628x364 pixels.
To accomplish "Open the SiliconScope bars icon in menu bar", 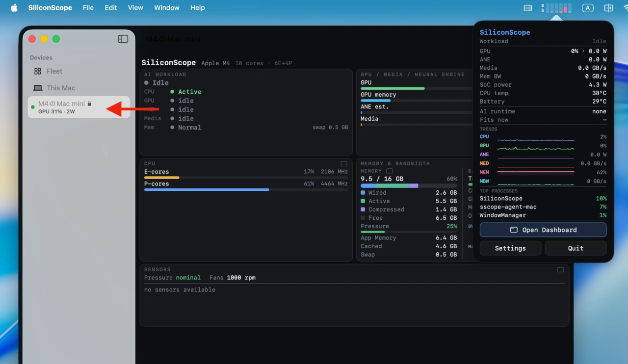I will [x=556, y=8].
